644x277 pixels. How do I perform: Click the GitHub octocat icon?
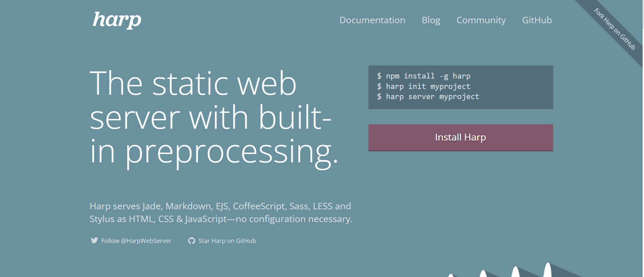tap(192, 241)
